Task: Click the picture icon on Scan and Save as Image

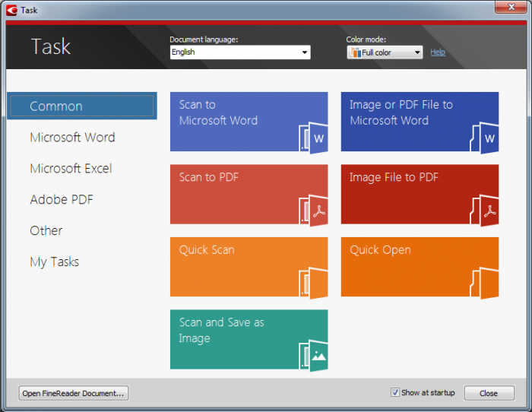Action: pos(314,355)
